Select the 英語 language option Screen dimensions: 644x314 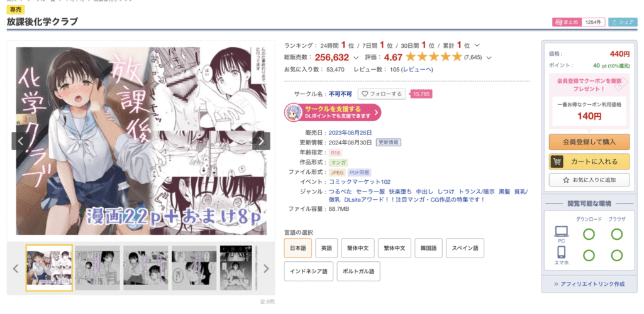pos(326,248)
